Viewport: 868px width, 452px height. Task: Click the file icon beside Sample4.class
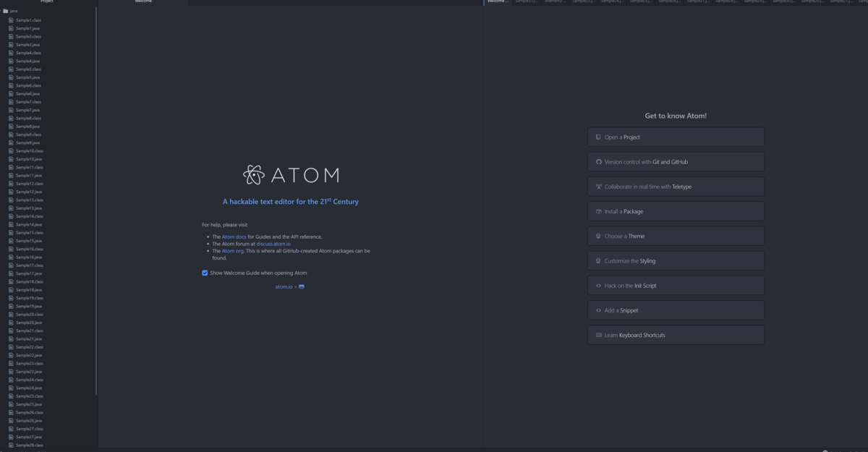coord(11,53)
